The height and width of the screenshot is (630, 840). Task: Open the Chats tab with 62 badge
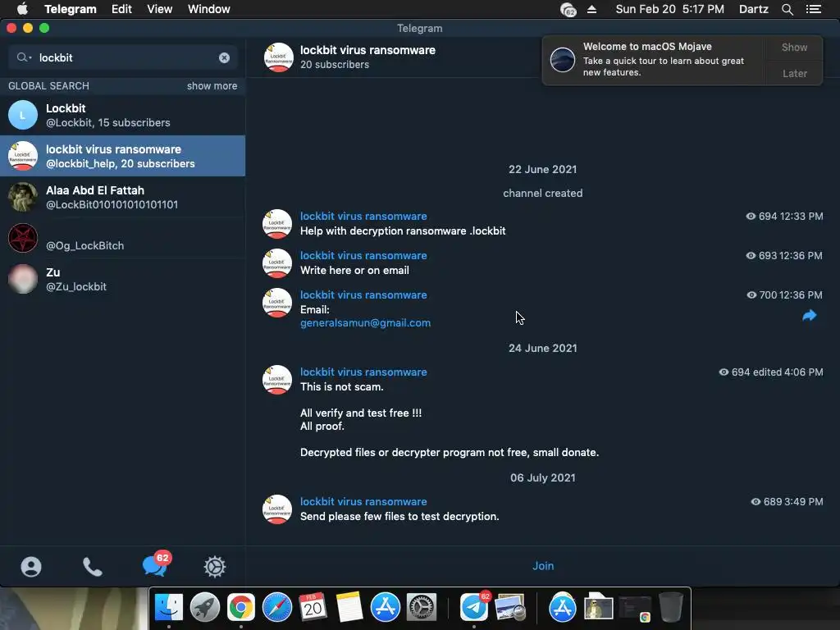click(156, 564)
